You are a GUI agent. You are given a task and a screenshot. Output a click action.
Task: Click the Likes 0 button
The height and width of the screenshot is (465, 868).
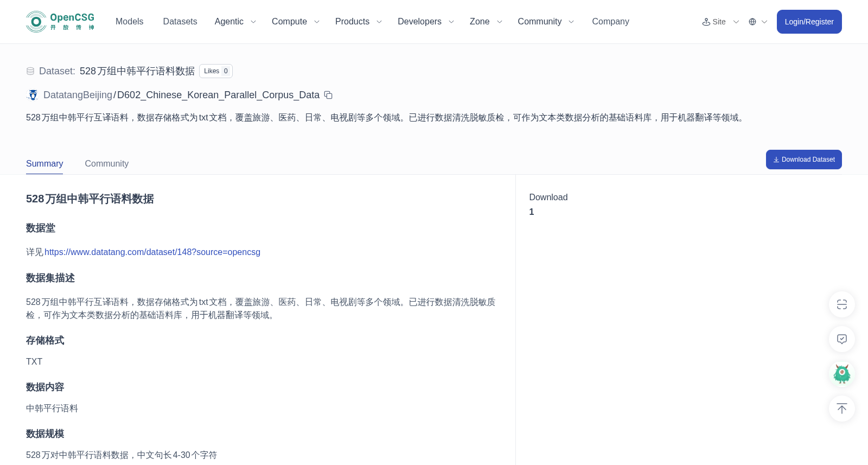[216, 71]
